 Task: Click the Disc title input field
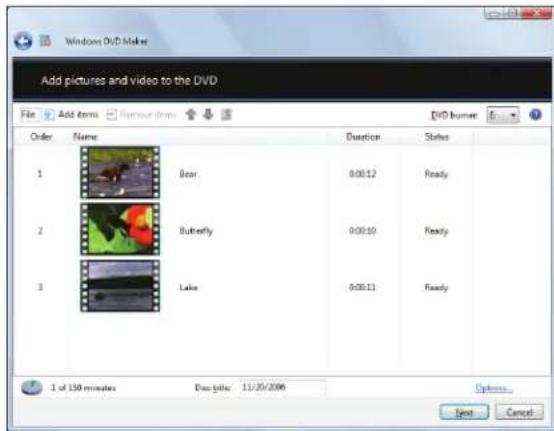coord(282,388)
